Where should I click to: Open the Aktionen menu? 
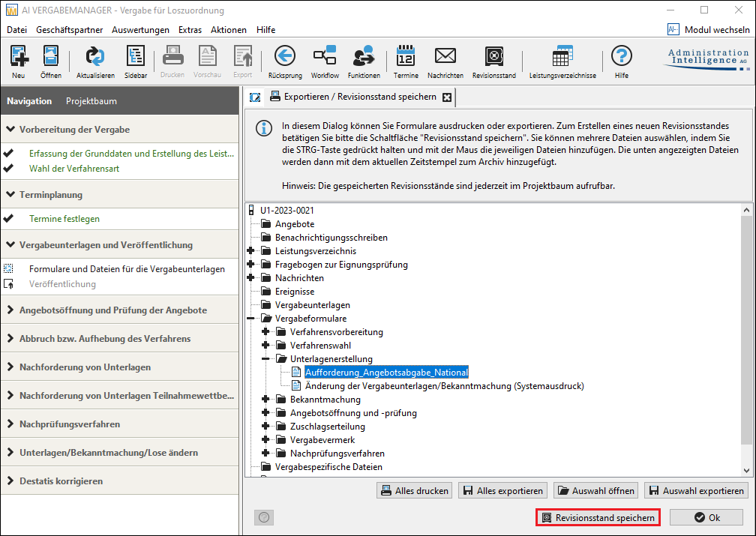click(229, 30)
